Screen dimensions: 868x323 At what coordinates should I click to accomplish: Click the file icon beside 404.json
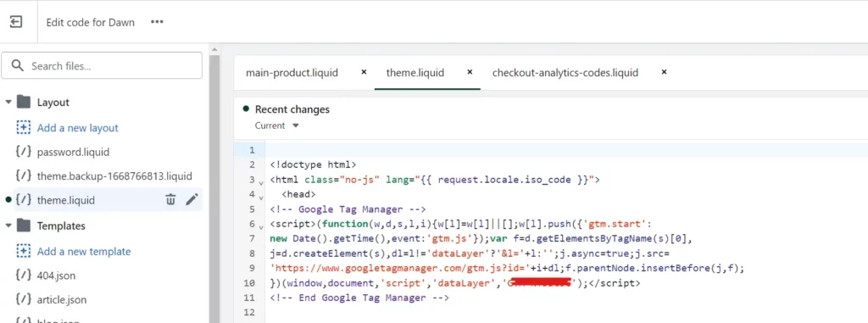point(23,276)
